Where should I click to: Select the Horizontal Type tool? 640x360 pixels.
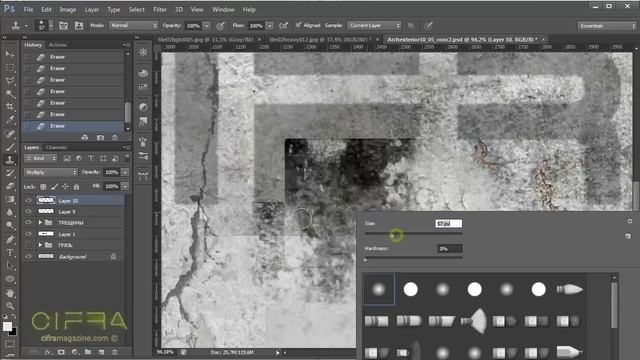10,252
